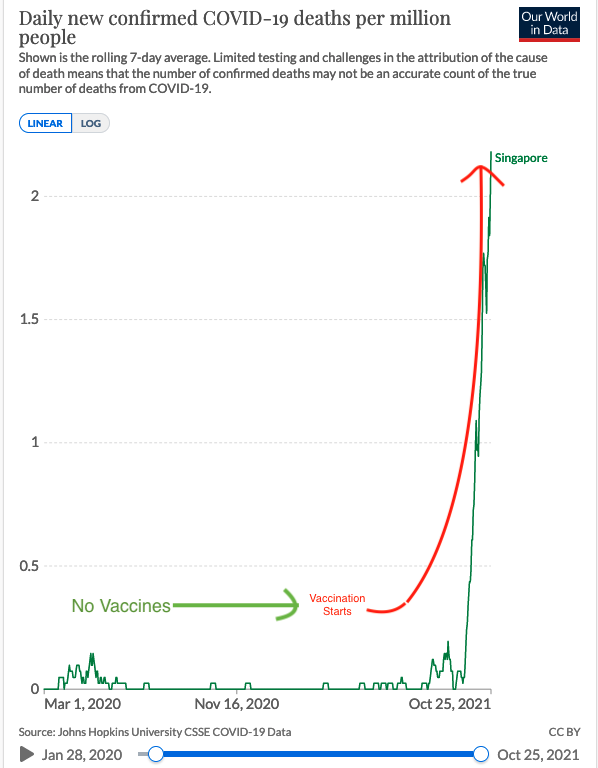Click the timeline end handle
The height and width of the screenshot is (768, 598).
[481, 754]
